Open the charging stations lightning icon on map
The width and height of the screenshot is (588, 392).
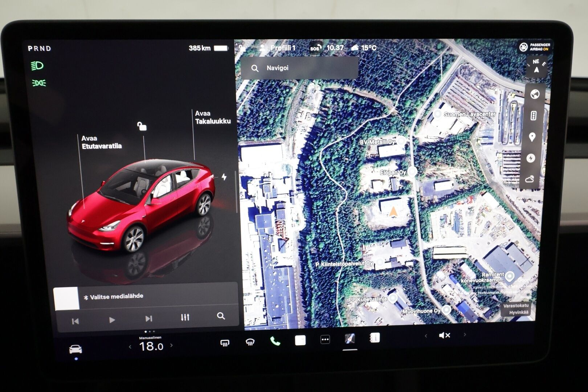click(x=531, y=158)
